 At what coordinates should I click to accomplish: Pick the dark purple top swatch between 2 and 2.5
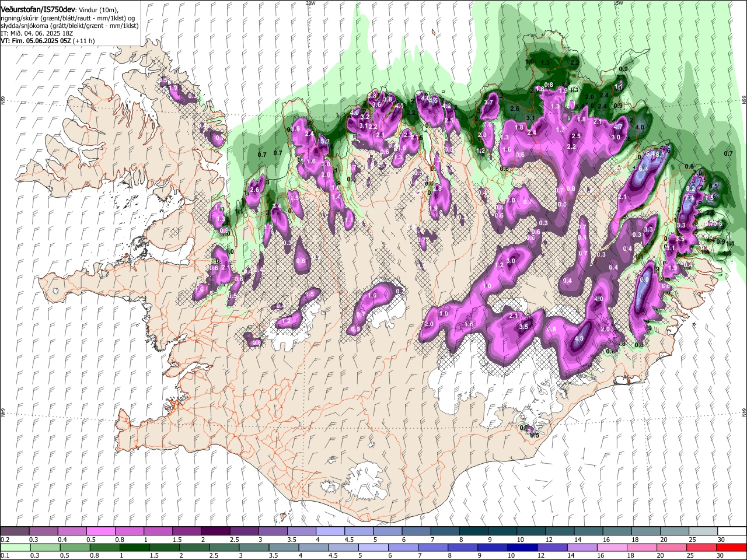coord(215,531)
